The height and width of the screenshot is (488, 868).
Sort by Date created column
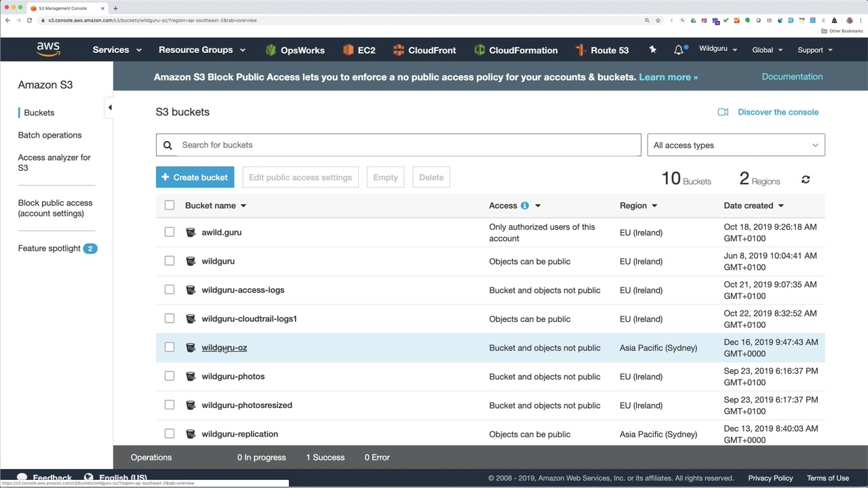click(754, 205)
